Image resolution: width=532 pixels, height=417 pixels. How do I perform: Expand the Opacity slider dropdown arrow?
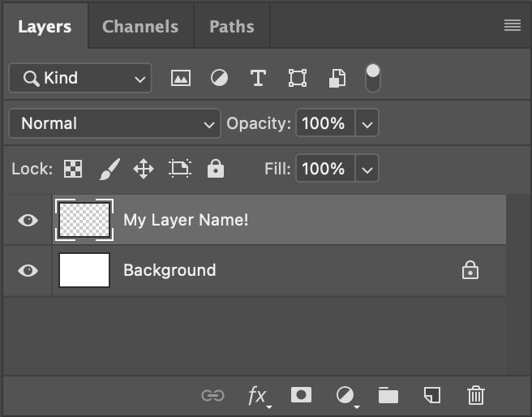click(367, 124)
